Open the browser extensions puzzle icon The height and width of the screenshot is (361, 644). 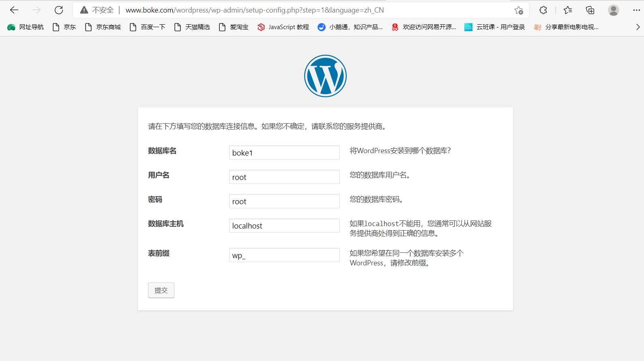click(x=543, y=10)
